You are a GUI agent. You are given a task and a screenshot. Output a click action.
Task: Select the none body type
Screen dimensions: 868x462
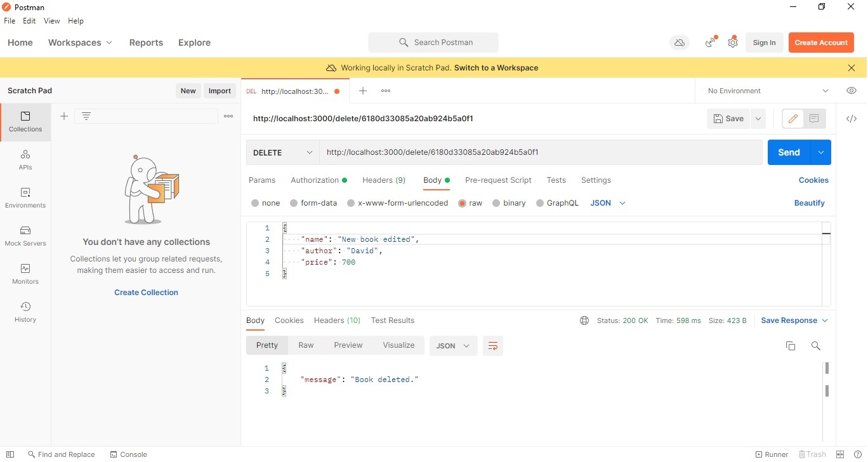[266, 203]
